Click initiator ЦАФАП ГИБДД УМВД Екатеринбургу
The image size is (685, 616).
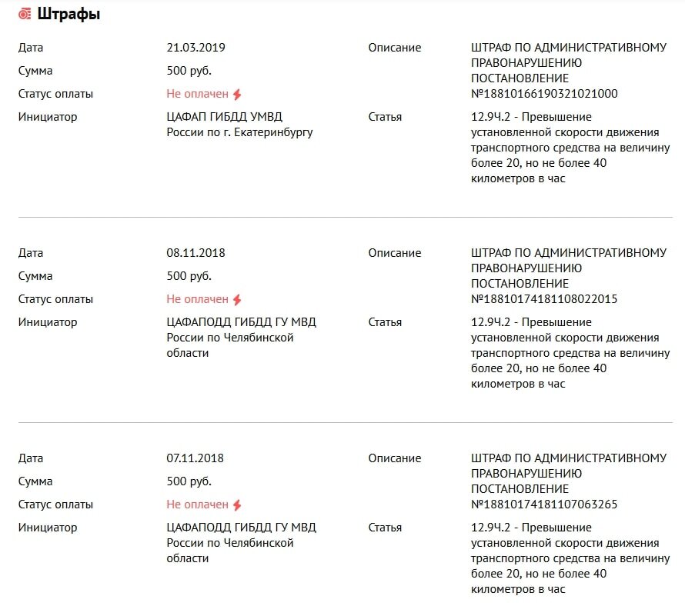[239, 125]
